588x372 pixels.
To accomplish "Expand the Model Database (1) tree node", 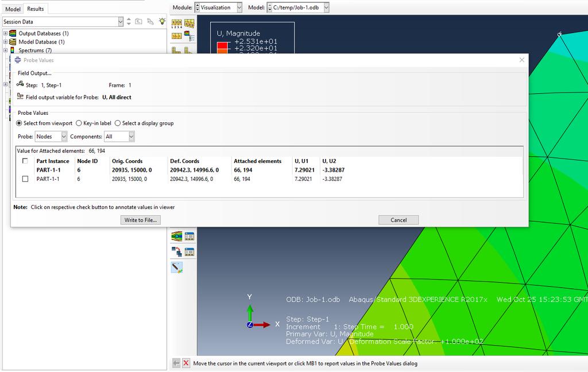I will (5, 42).
